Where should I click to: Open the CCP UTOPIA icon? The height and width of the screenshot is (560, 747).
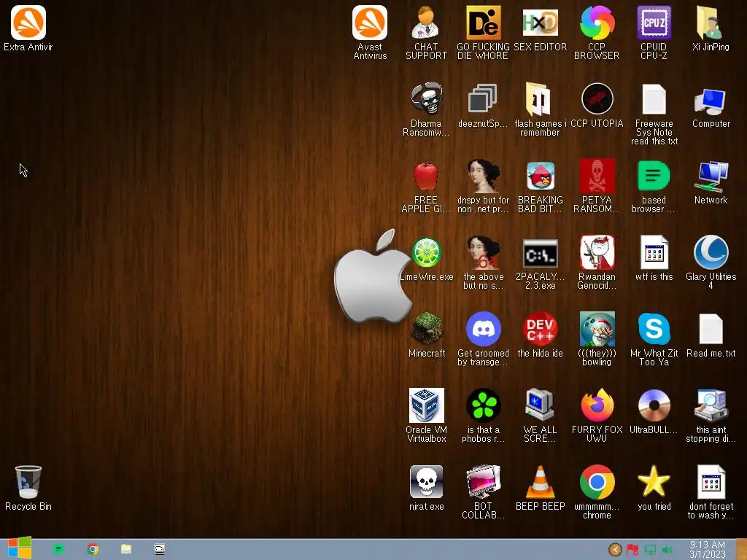coord(597,105)
